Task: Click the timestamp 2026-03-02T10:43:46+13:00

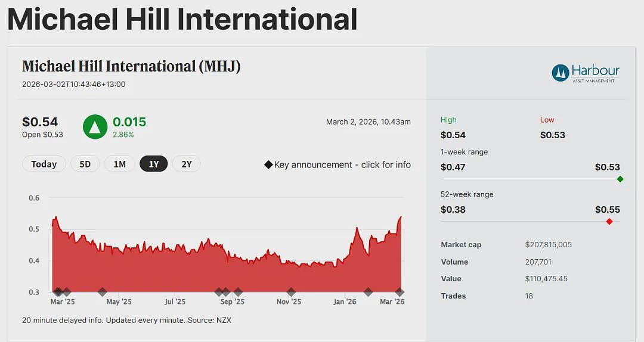Action: tap(74, 84)
